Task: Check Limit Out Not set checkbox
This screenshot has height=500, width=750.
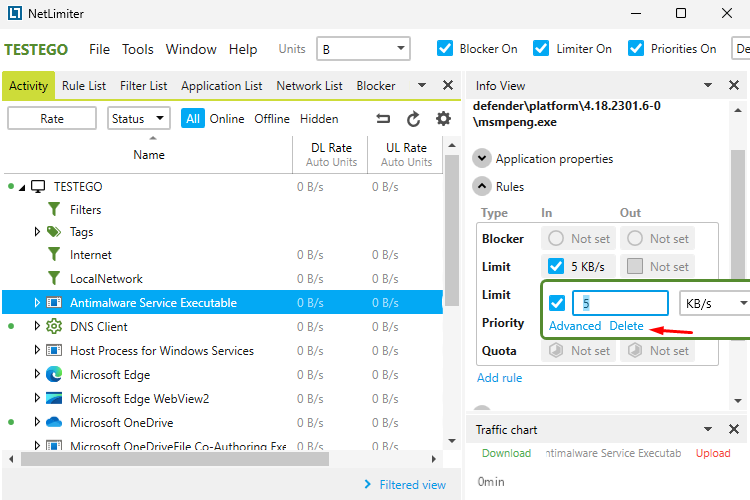Action: 635,266
